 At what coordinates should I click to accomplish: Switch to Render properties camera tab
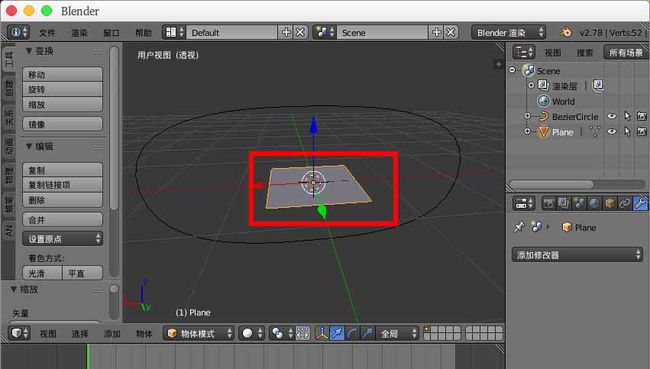[x=548, y=204]
